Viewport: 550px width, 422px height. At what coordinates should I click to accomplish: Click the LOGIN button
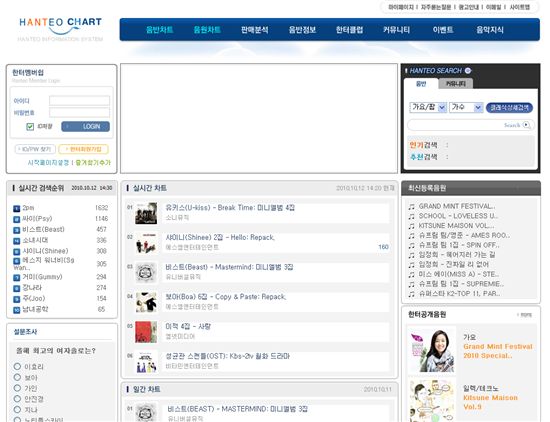point(85,127)
